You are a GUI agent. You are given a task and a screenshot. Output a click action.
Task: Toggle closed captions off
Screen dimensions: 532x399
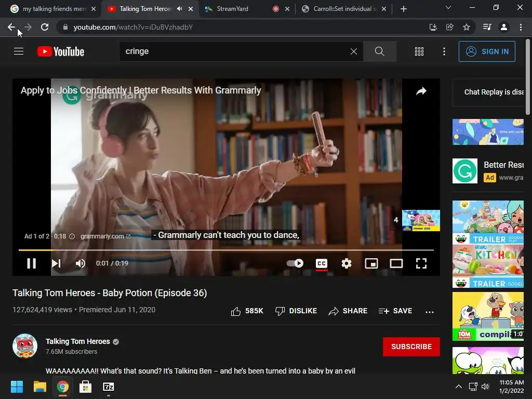tap(322, 263)
